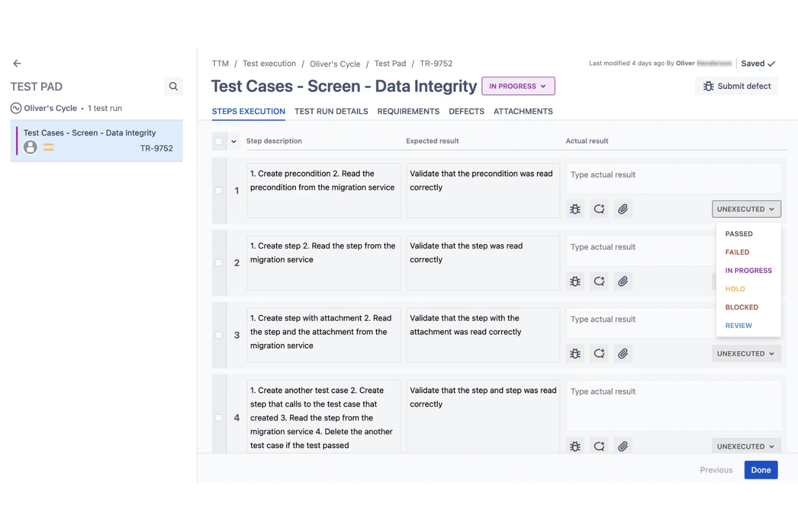Image resolution: width=798 pixels, height=532 pixels.
Task: Open the TEST RUN DETAILS tab
Action: (x=331, y=111)
